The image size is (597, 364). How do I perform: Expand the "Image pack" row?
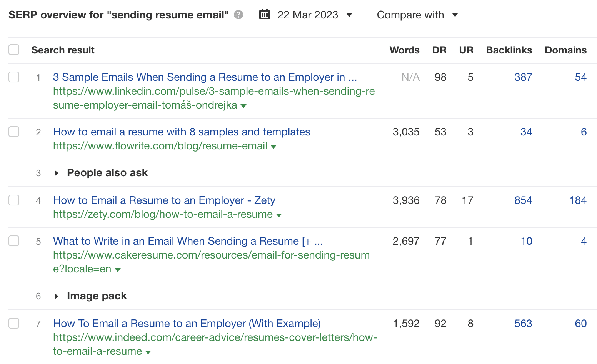click(57, 296)
